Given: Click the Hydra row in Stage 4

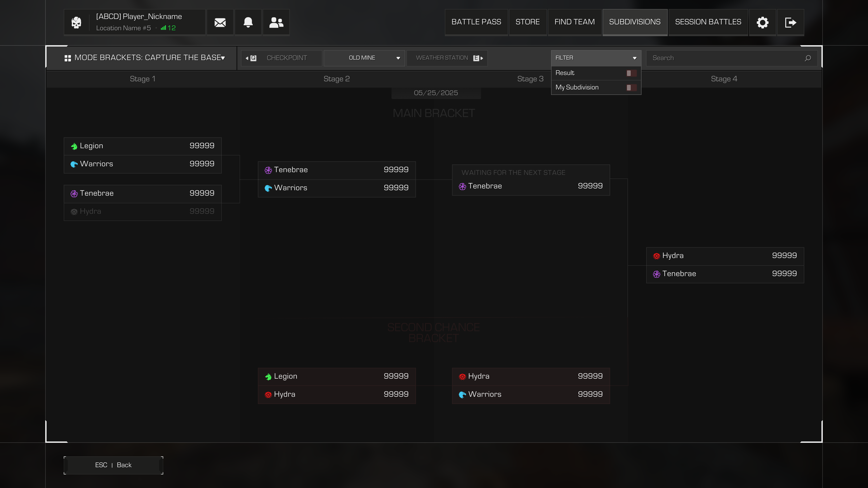Looking at the screenshot, I should 725,256.
